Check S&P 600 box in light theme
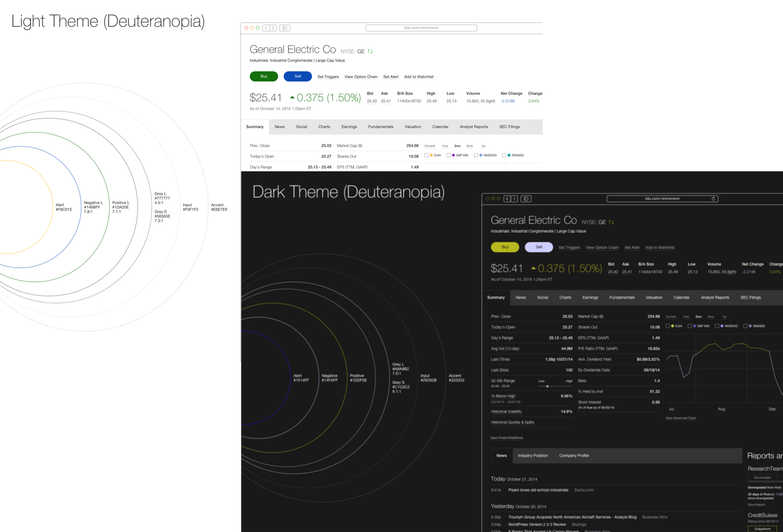 pos(449,155)
